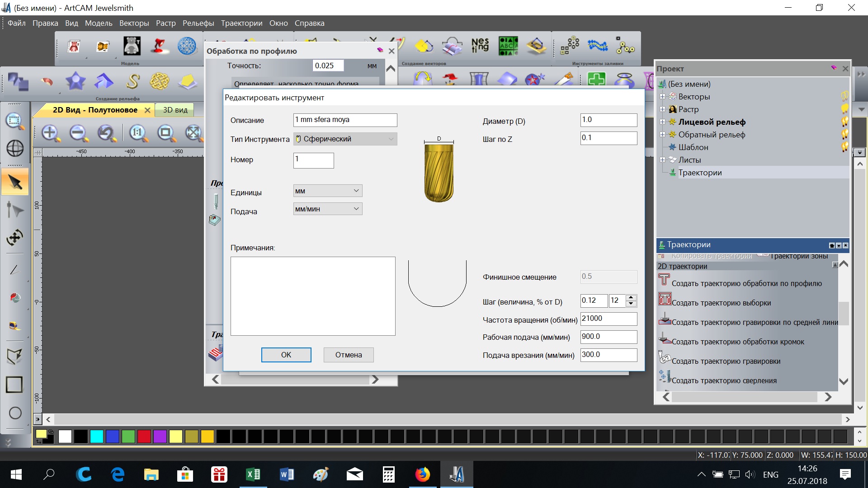Expand the Векторы tree node
This screenshot has height=488, width=868.
point(662,97)
